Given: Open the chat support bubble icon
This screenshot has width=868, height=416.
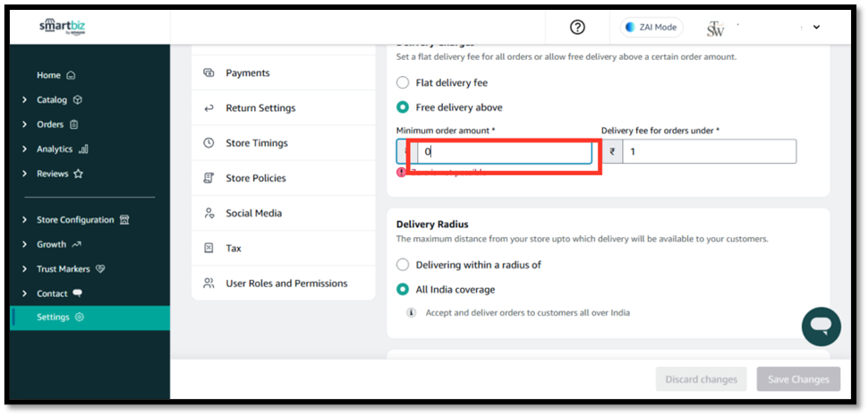Looking at the screenshot, I should tap(821, 327).
